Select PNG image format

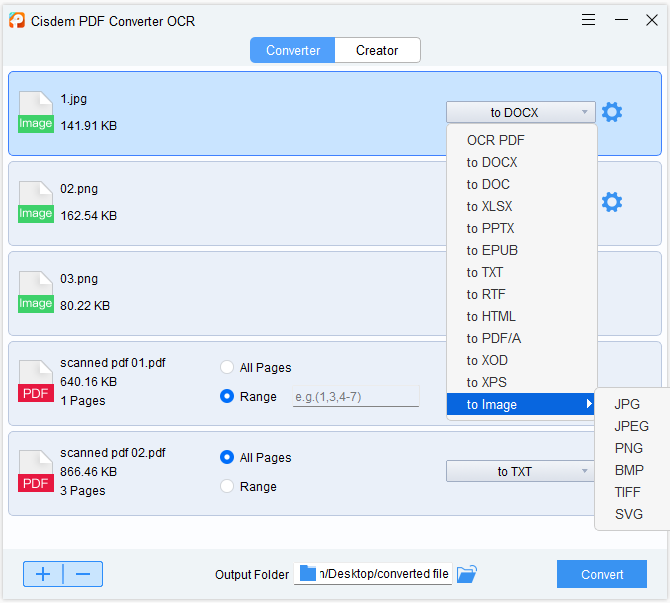coord(629,448)
